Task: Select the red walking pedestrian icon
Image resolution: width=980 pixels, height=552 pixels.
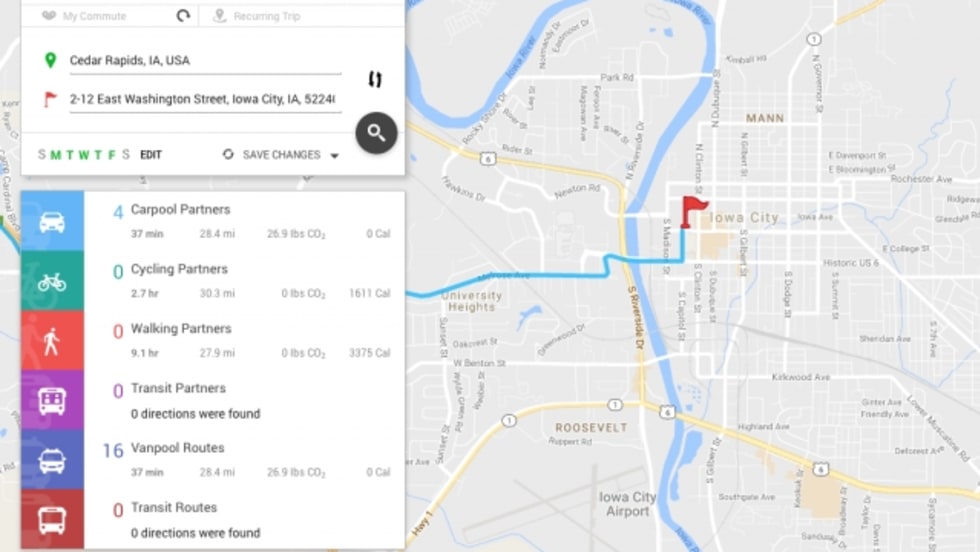Action: point(52,341)
